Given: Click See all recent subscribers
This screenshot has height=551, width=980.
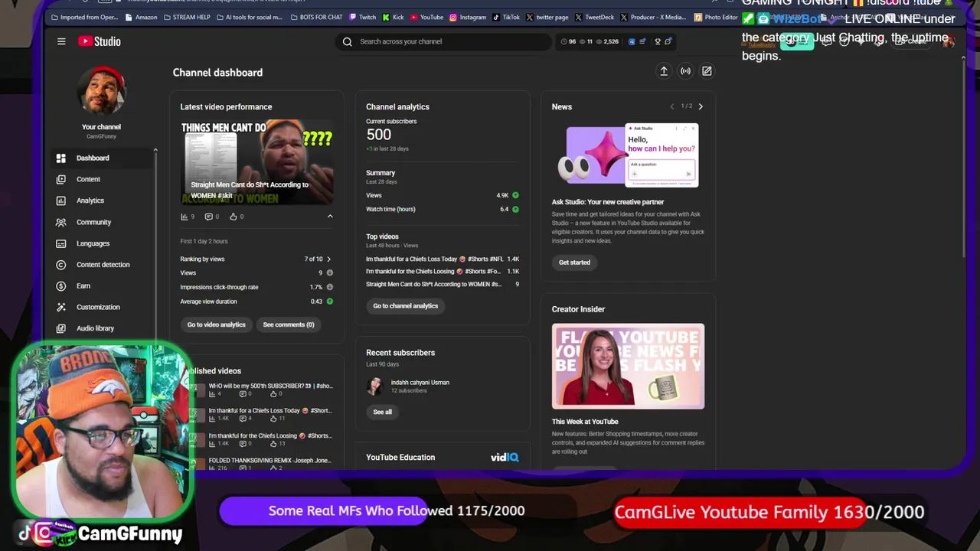Looking at the screenshot, I should point(382,412).
